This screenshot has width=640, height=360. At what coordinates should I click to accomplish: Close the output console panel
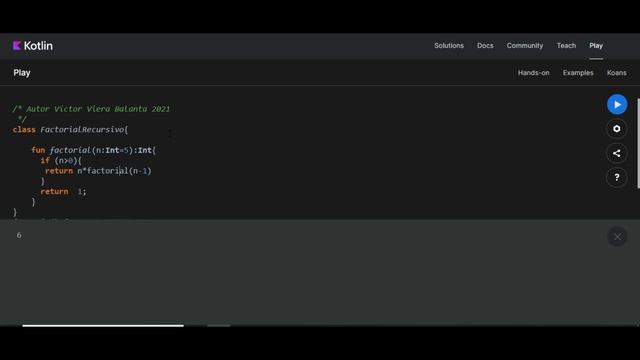(x=617, y=236)
